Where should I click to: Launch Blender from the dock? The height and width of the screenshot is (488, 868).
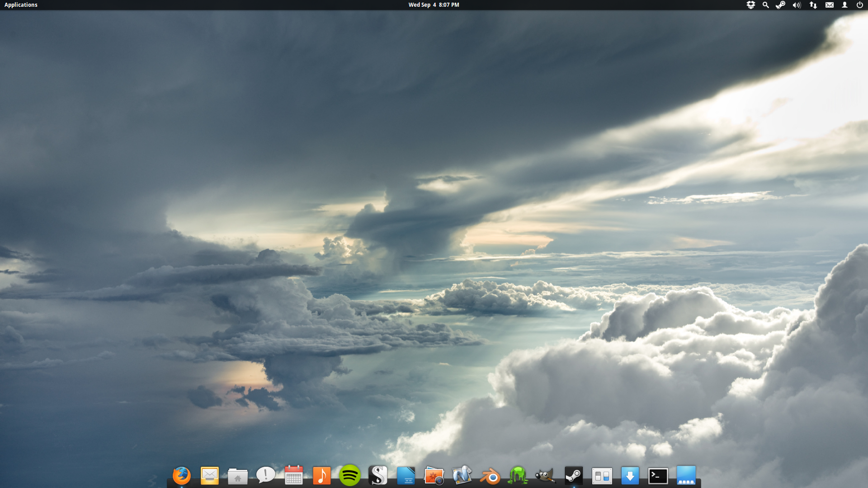point(490,476)
